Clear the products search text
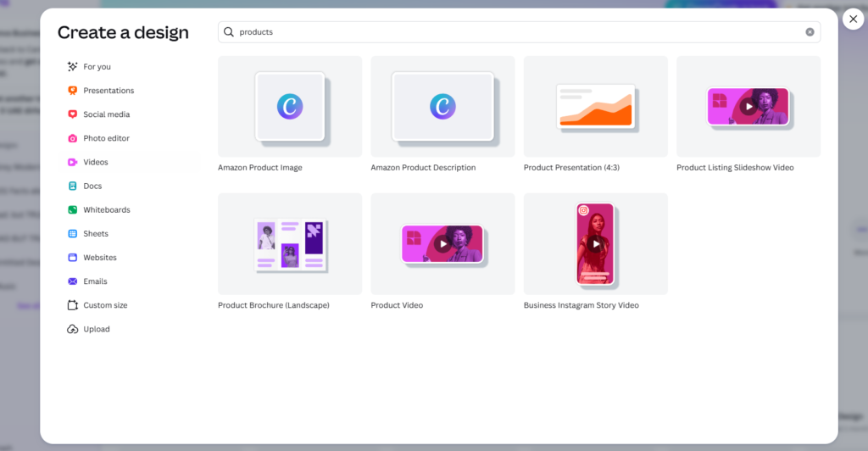 point(810,32)
